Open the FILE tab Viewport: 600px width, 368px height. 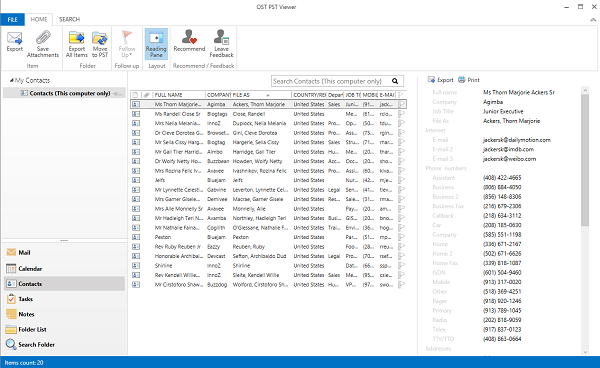tap(13, 20)
